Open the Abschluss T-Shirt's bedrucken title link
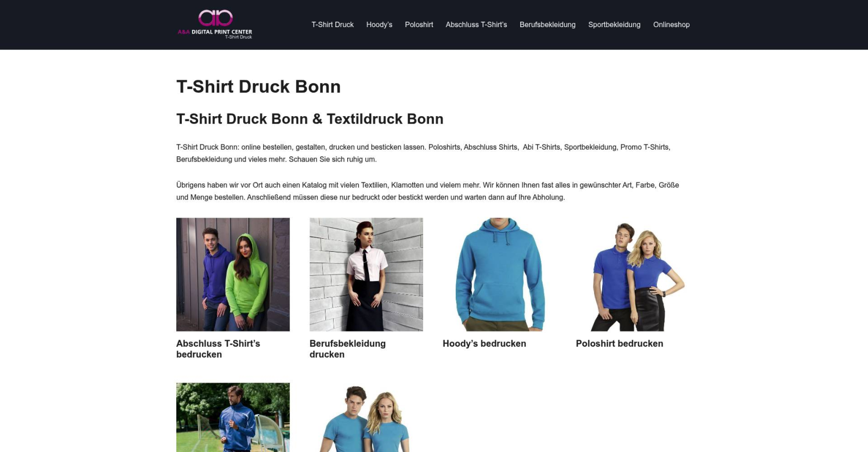The width and height of the screenshot is (868, 452). [x=218, y=349]
